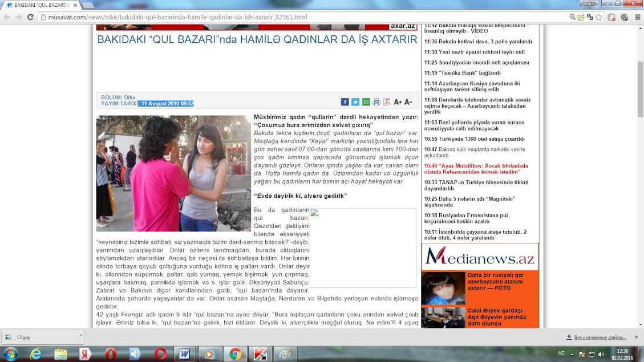Image resolution: width=644 pixels, height=362 pixels.
Task: Click the Action Center flag tray icon
Action: tap(582, 354)
